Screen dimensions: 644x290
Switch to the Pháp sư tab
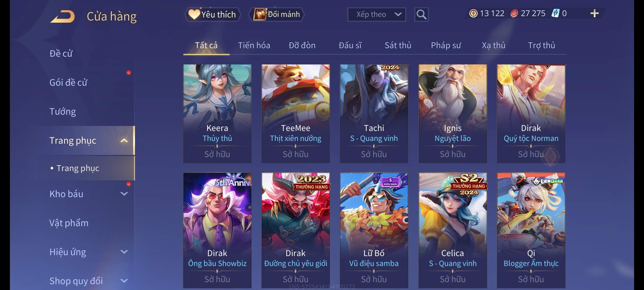pos(446,45)
